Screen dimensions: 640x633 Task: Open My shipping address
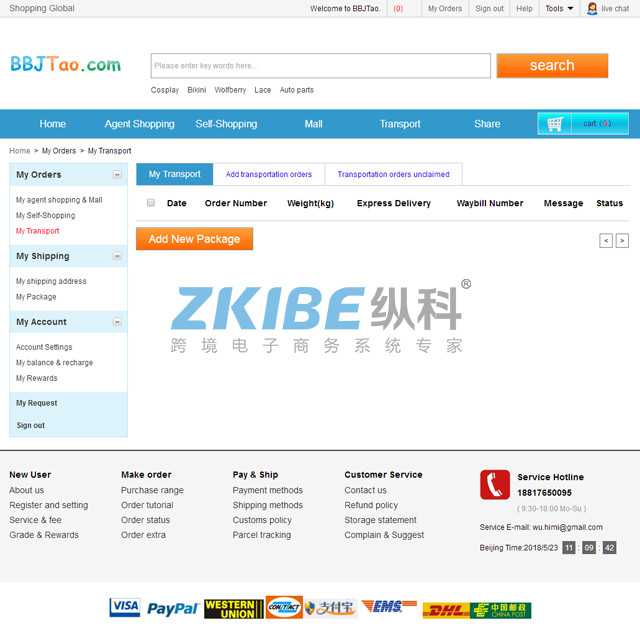pyautogui.click(x=51, y=281)
